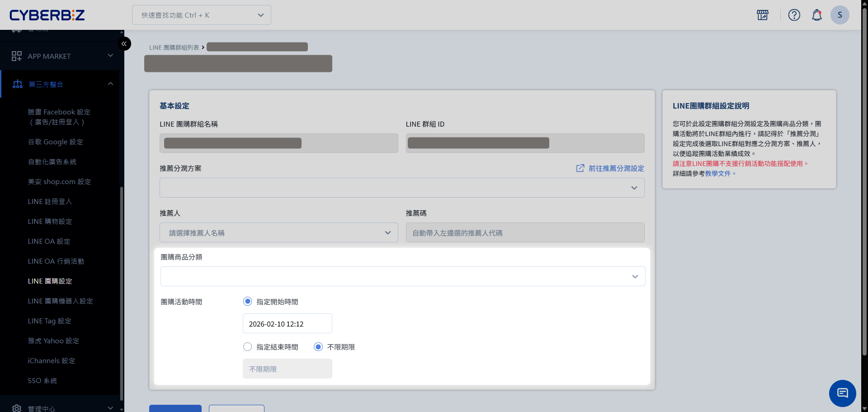Open 請選擇推薦人名稱 dropdown
Viewport: 868px width, 412px height.
coord(278,233)
